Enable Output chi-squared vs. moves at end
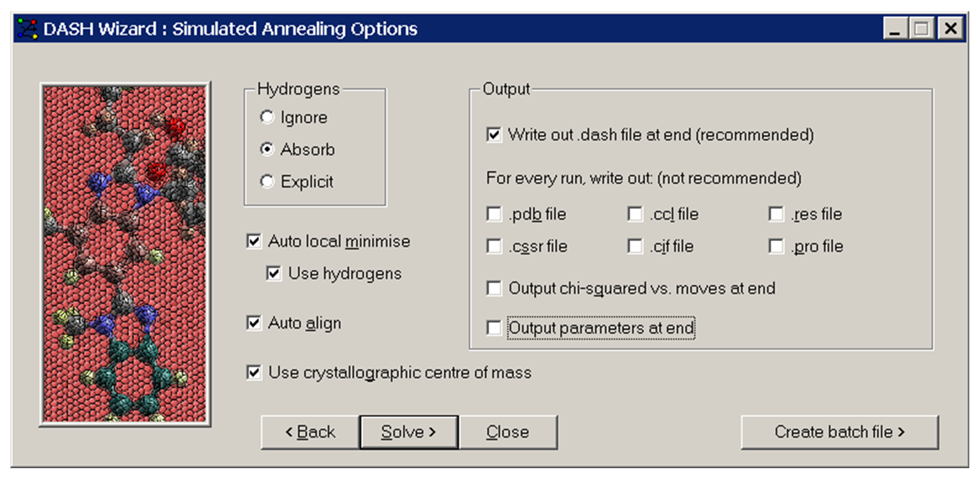 [x=494, y=288]
